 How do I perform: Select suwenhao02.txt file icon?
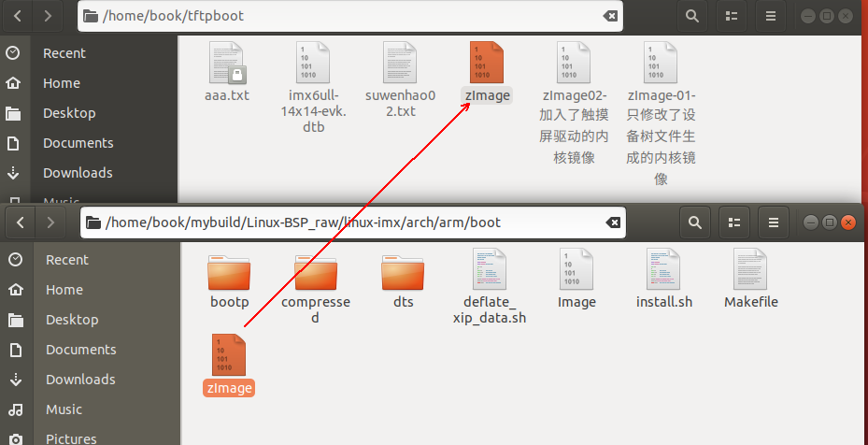coord(400,63)
